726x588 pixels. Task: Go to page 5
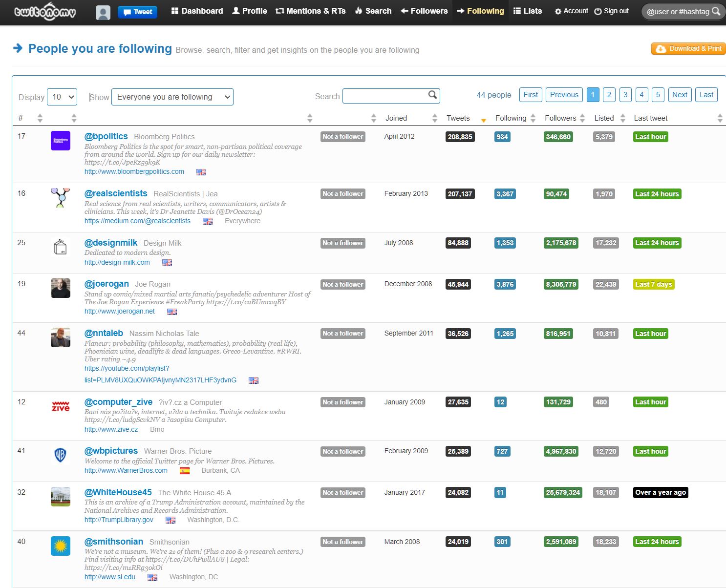coord(658,95)
